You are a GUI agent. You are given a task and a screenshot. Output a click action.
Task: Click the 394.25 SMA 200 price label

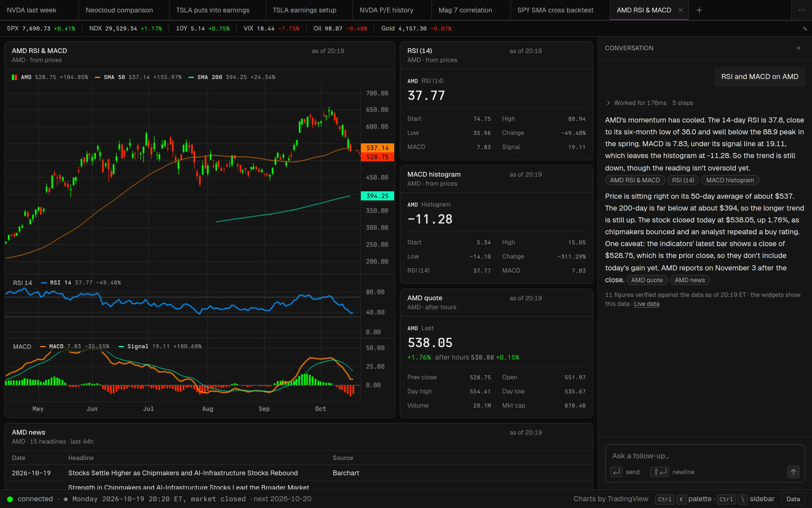point(377,196)
